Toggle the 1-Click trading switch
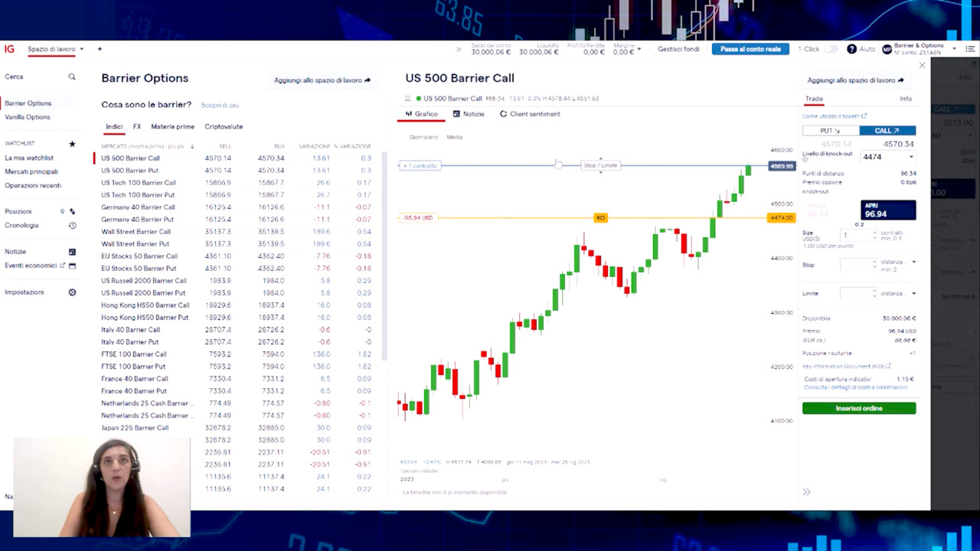 831,49
